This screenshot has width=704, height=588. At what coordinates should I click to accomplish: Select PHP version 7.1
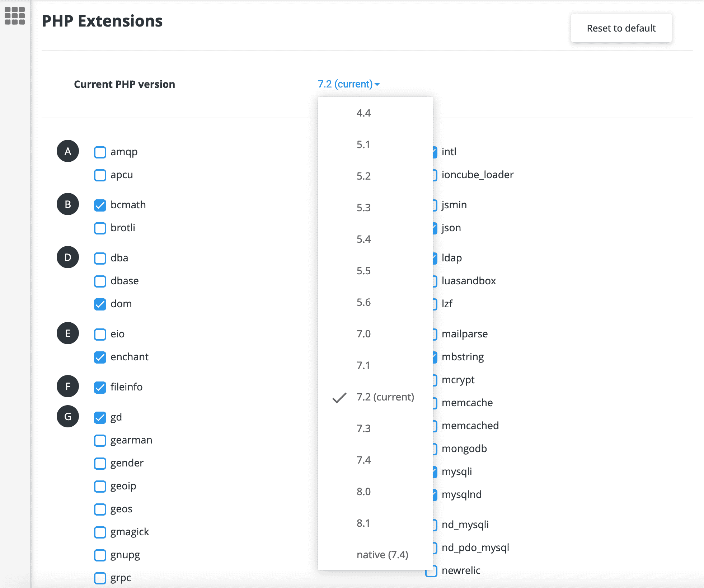375,365
